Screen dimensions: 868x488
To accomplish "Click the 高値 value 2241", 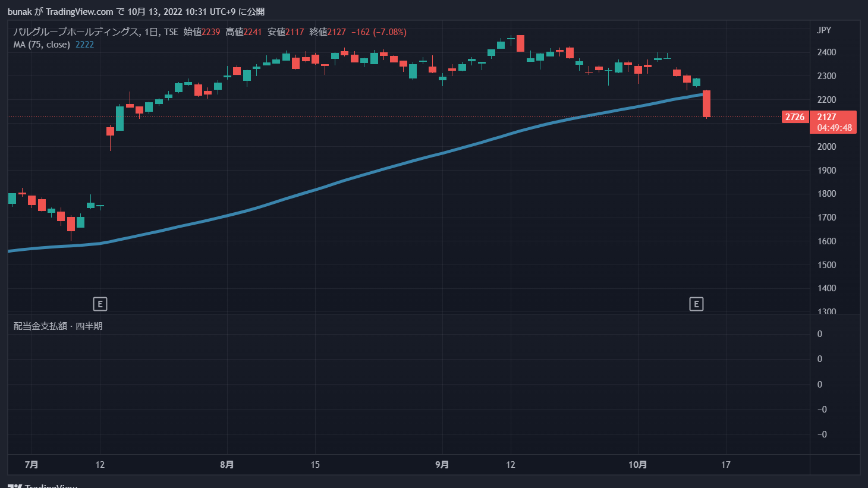I will point(252,32).
